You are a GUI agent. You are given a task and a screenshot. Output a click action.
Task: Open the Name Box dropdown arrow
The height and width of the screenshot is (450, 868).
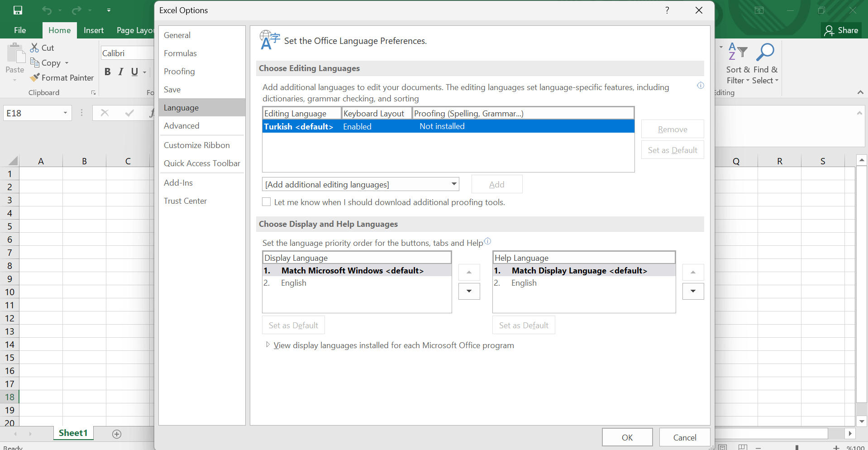(66, 113)
